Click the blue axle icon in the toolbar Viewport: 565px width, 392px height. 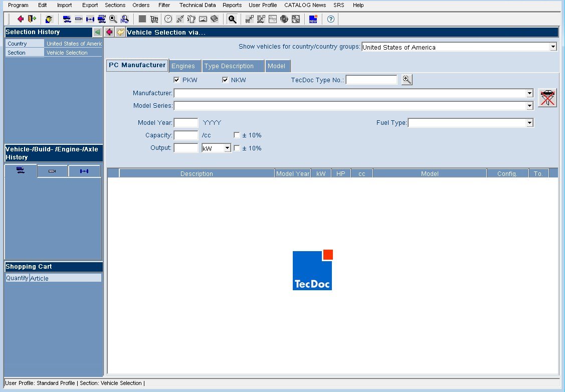pyautogui.click(x=90, y=19)
